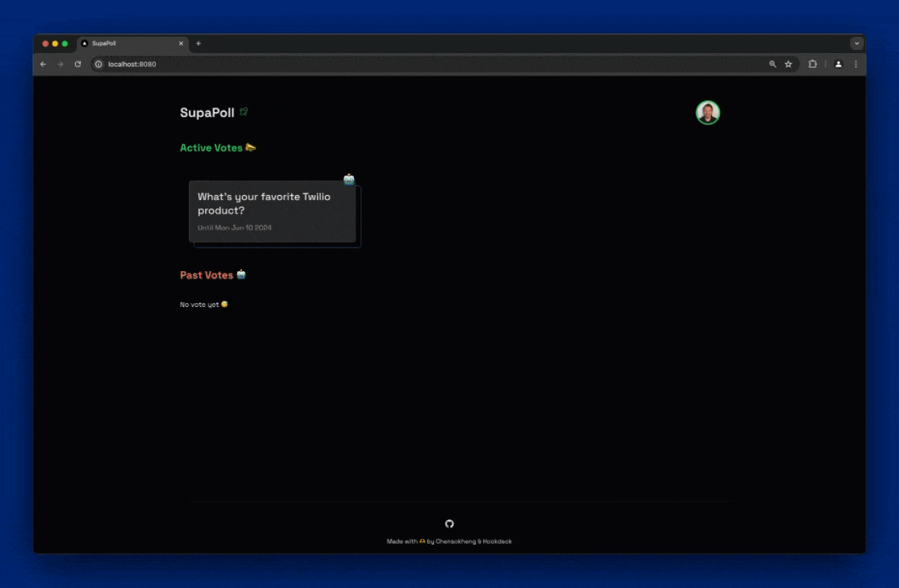The height and width of the screenshot is (588, 899).
Task: Bookmark this page with the star icon
Action: [x=789, y=65]
